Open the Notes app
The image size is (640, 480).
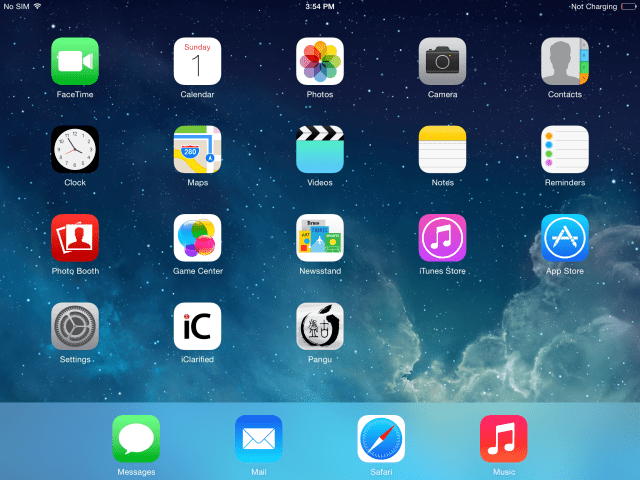point(442,149)
